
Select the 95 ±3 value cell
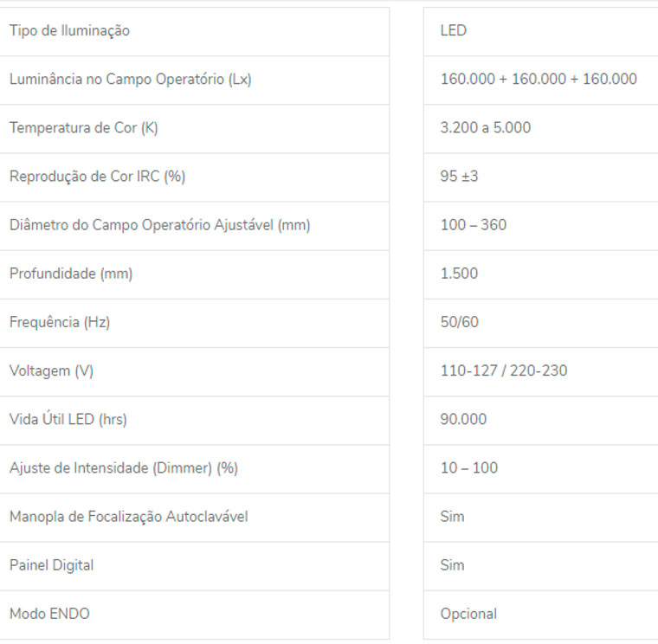pos(540,177)
